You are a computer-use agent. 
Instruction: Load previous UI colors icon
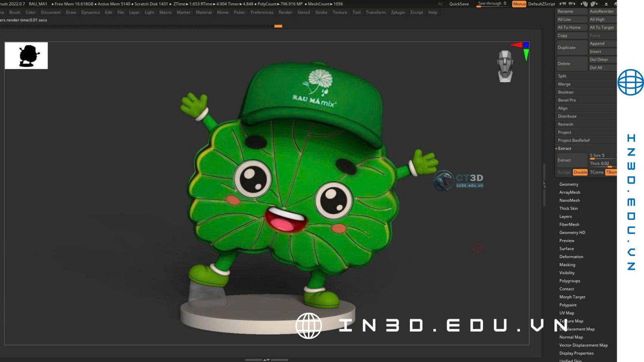(x=563, y=4)
